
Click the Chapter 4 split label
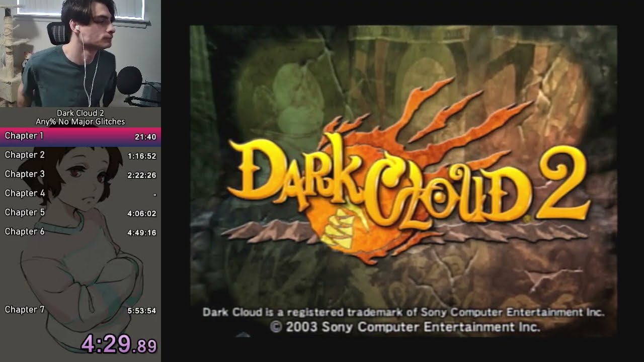tap(25, 193)
